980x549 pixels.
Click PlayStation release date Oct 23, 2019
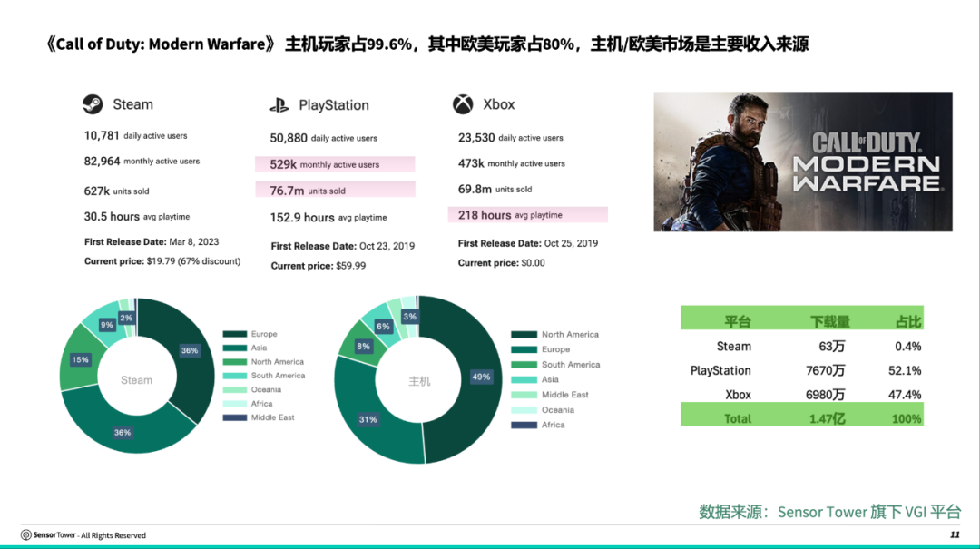342,246
